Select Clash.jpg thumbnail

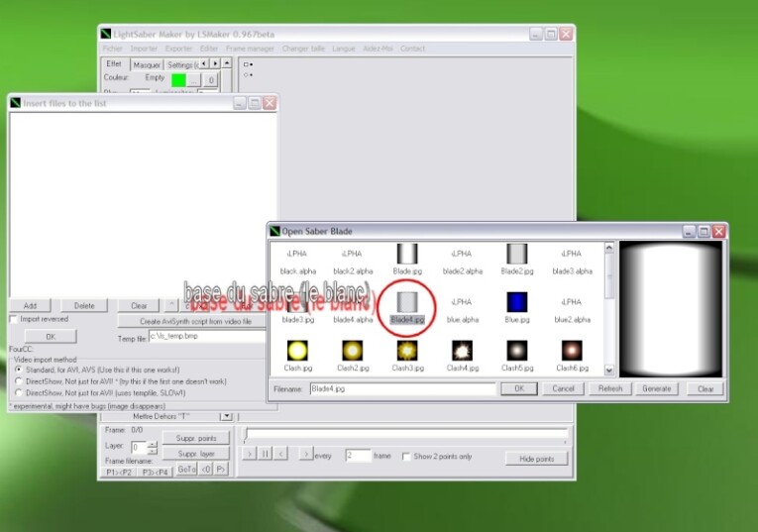(x=298, y=351)
